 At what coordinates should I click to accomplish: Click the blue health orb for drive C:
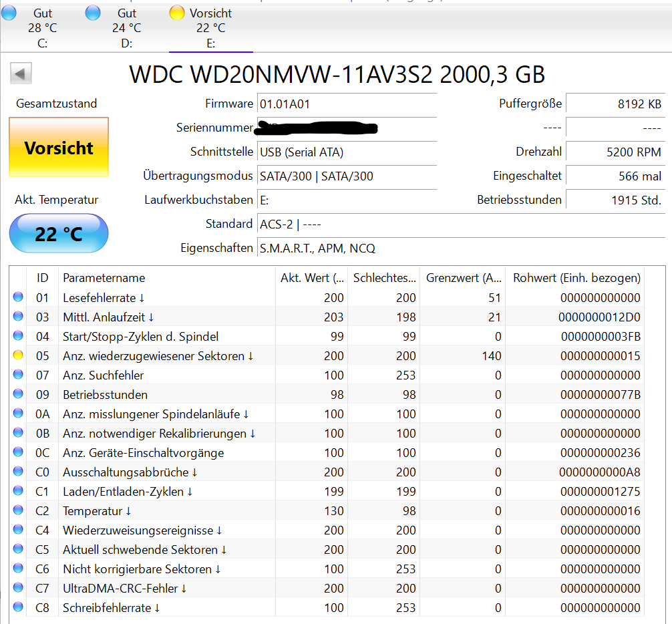coord(9,13)
